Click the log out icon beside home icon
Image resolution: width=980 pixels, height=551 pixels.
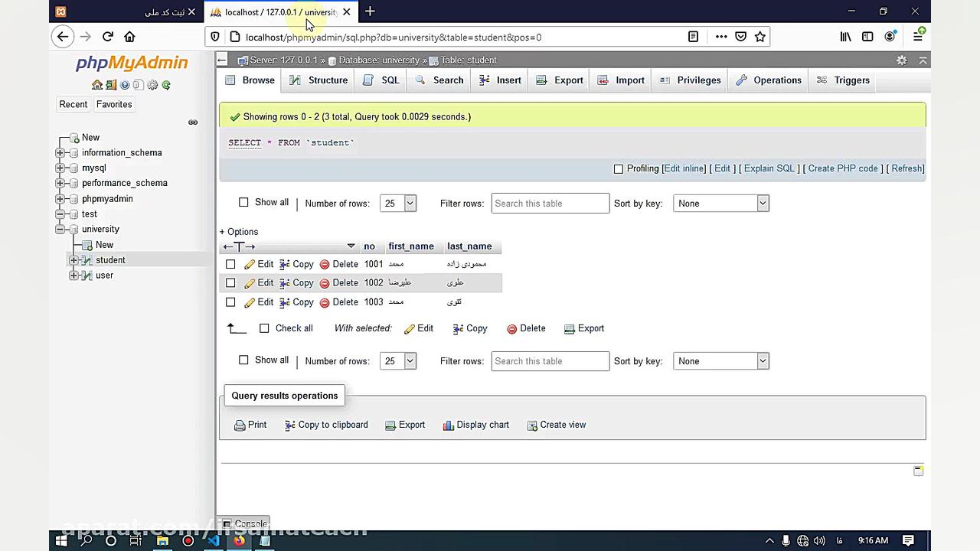pyautogui.click(x=111, y=85)
